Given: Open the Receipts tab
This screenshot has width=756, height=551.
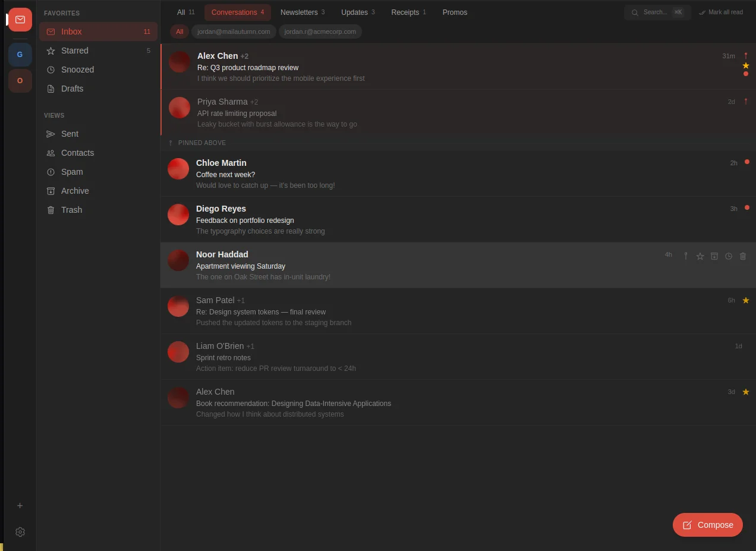Looking at the screenshot, I should point(405,12).
